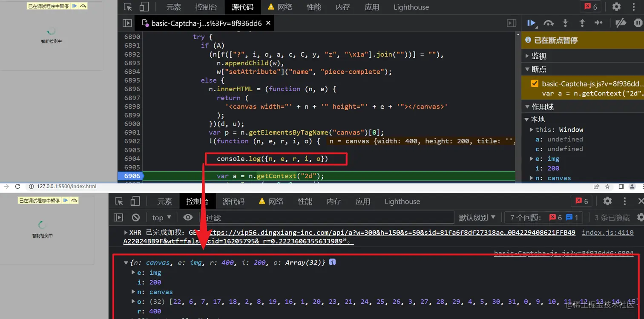Click the lower page's step over overlay button
Image resolution: width=644 pixels, height=319 pixels.
coord(74,200)
